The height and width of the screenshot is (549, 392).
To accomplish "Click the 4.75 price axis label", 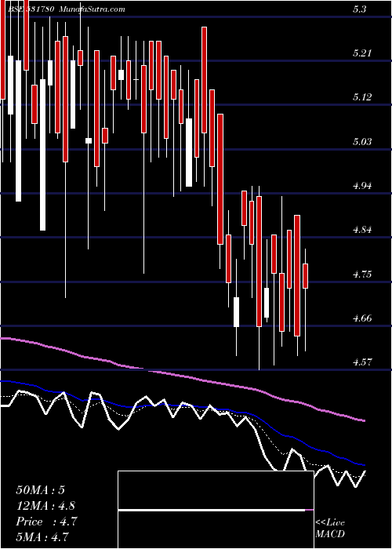I will point(362,274).
